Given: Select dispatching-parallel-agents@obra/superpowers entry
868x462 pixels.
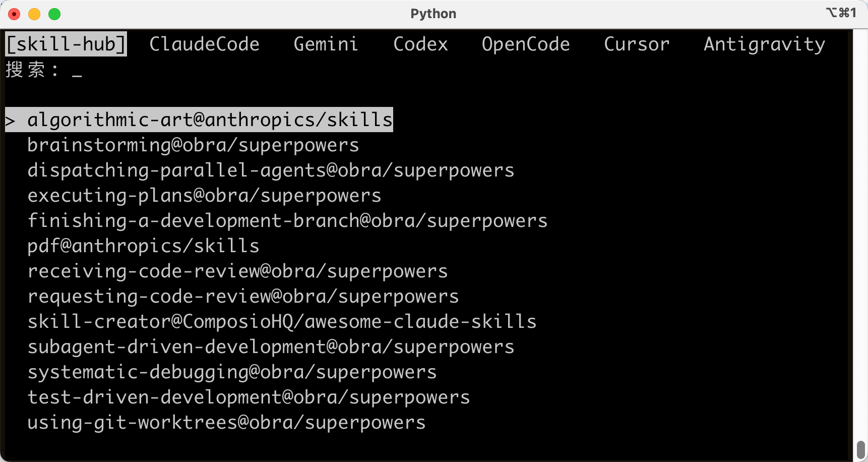Looking at the screenshot, I should tap(271, 170).
